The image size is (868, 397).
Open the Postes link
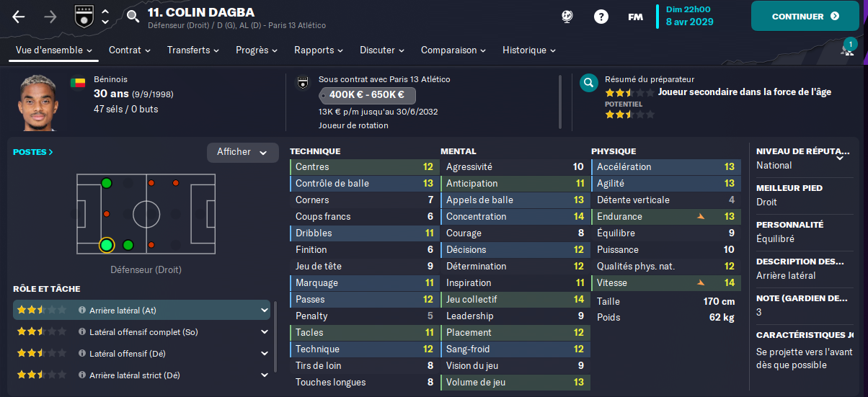tap(33, 152)
